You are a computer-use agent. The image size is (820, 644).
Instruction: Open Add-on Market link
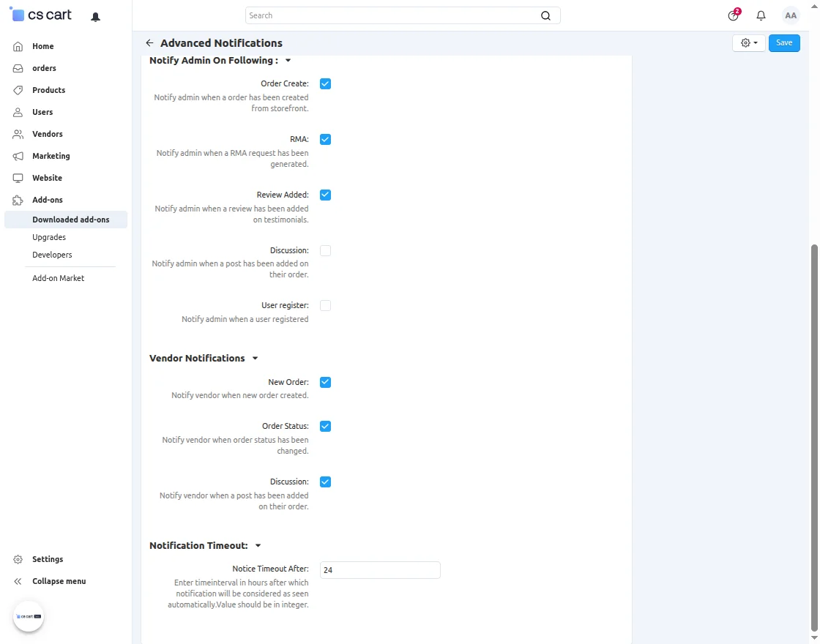(58, 279)
